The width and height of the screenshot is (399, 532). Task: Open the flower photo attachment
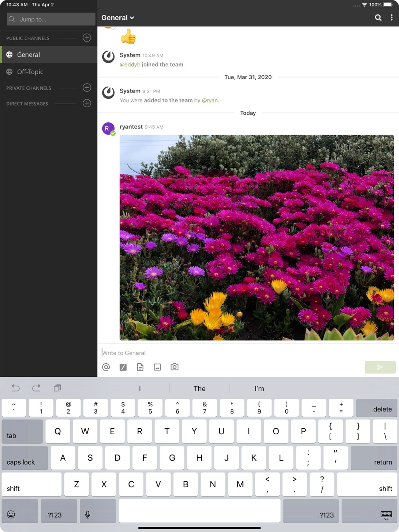pyautogui.click(x=257, y=238)
